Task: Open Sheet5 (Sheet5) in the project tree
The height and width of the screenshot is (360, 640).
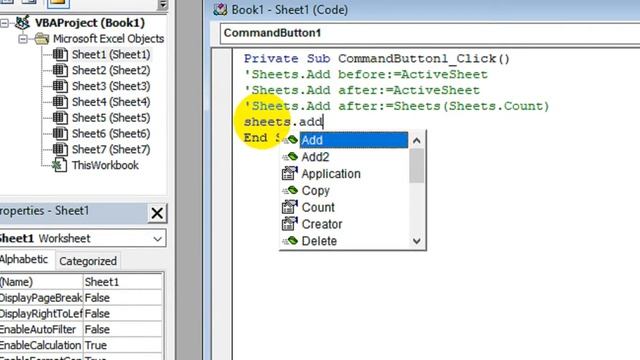Action: [x=111, y=118]
